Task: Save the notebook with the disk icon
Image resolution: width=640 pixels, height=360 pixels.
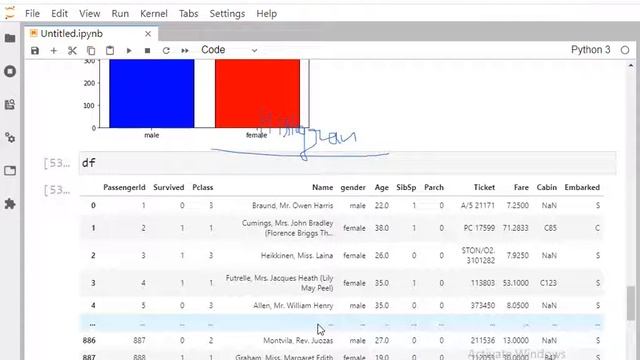Action: 35,51
